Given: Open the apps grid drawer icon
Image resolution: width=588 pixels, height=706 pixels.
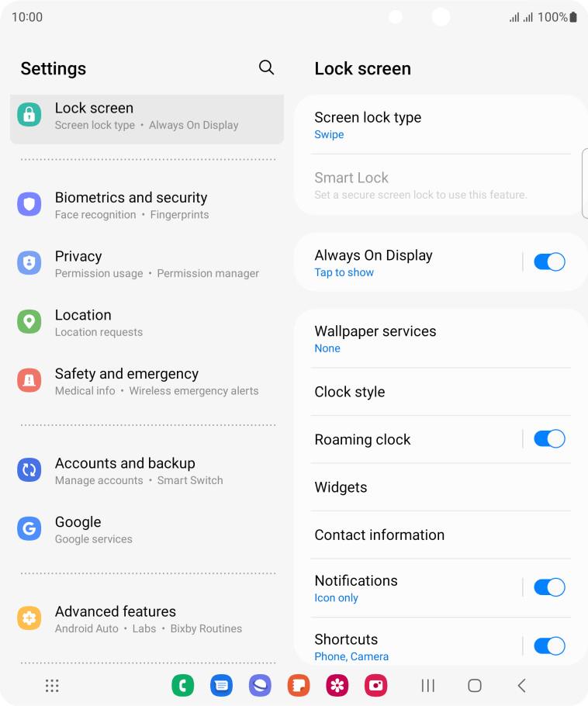Looking at the screenshot, I should [52, 685].
